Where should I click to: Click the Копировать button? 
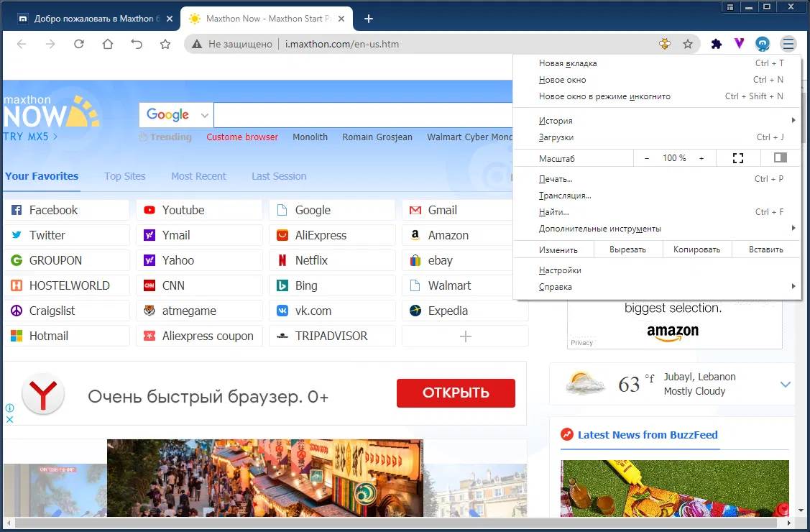697,249
